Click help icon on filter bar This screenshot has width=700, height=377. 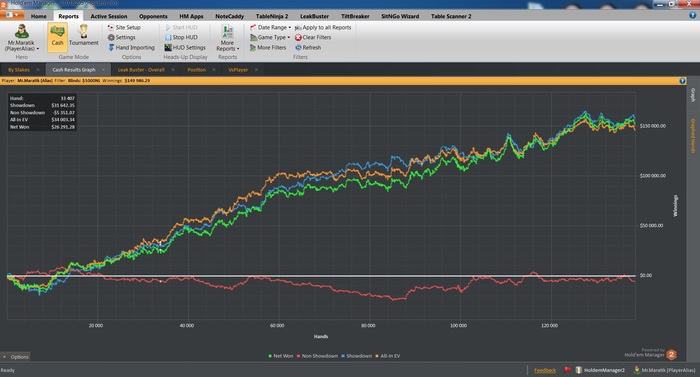tap(682, 81)
